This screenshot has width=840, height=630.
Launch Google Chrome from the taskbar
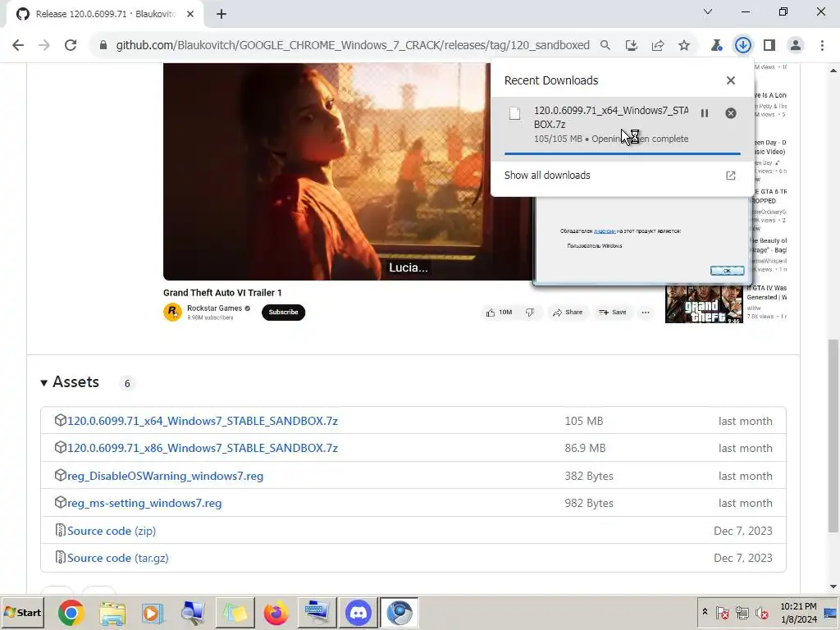(x=71, y=613)
